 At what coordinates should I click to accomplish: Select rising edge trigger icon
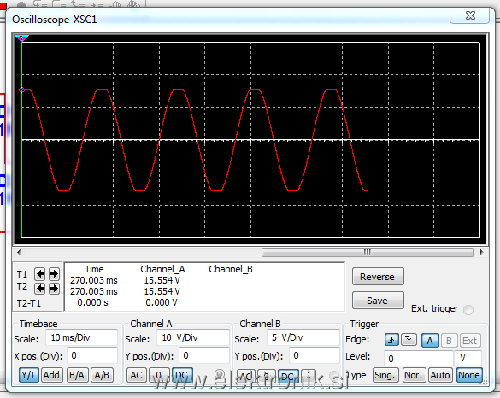coord(392,340)
